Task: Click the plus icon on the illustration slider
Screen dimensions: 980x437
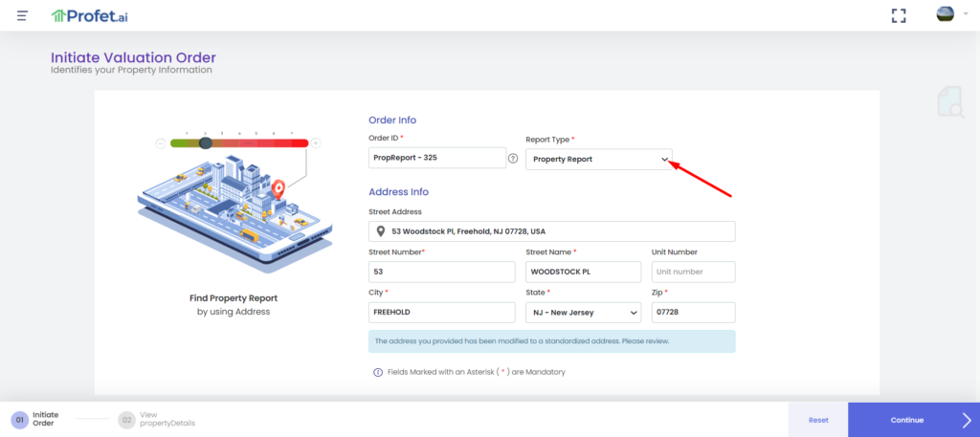Action: [x=316, y=143]
